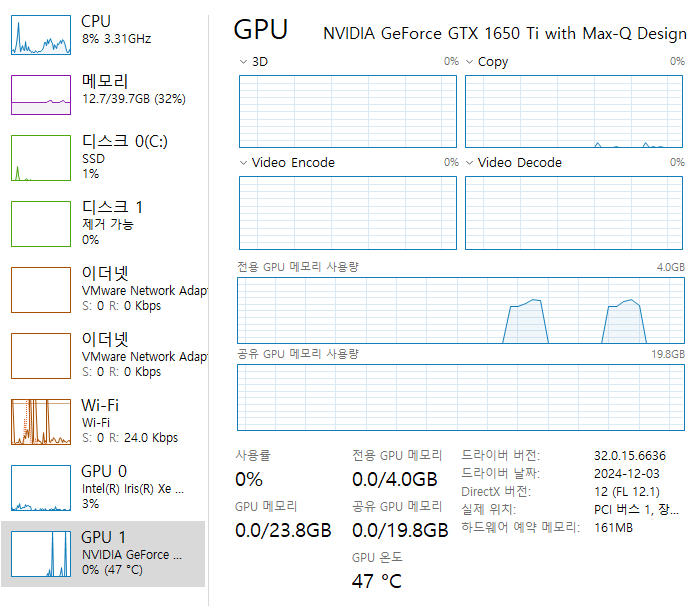Select the GPU 0 Intel Iris graph thumbnail
Image resolution: width=696 pixels, height=613 pixels.
click(41, 488)
